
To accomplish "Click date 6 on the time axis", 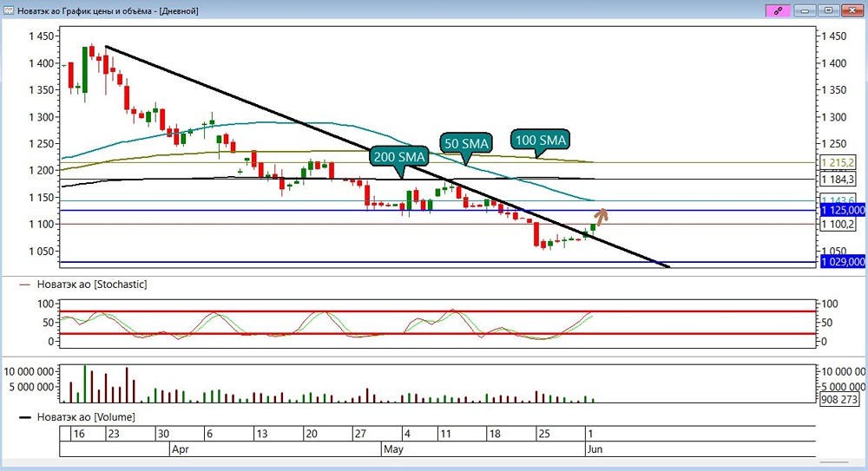I will 209,434.
